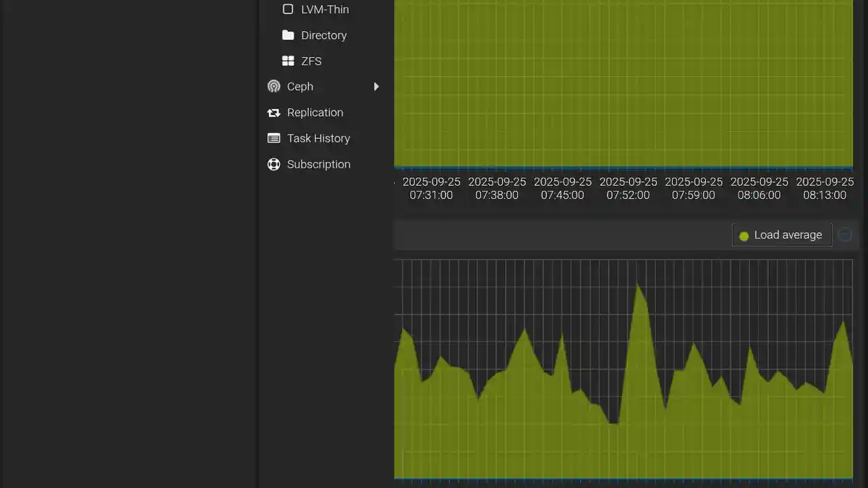This screenshot has width=868, height=488.
Task: Click the Replication arrows icon
Action: coord(273,113)
